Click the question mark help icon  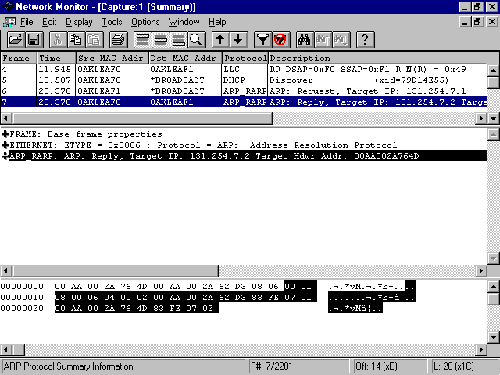[x=365, y=40]
